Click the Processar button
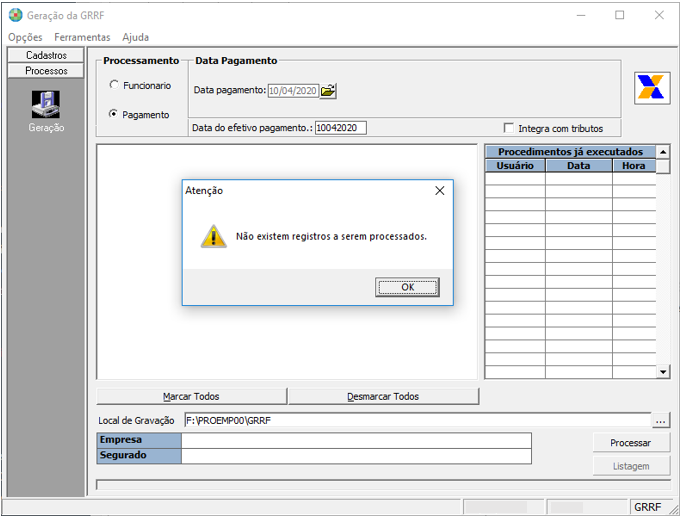This screenshot has width=683, height=517. (630, 443)
